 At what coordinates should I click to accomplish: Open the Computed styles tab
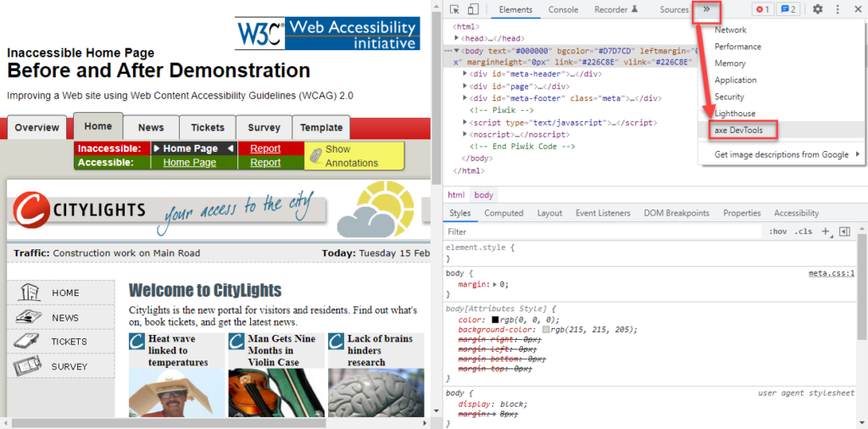point(504,213)
